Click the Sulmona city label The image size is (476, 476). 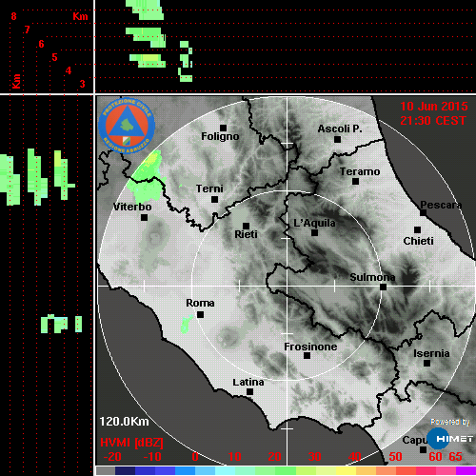click(x=372, y=277)
